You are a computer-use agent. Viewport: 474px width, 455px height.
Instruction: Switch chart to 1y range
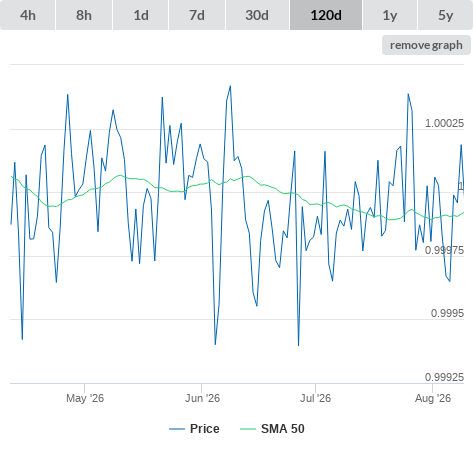[x=390, y=15]
